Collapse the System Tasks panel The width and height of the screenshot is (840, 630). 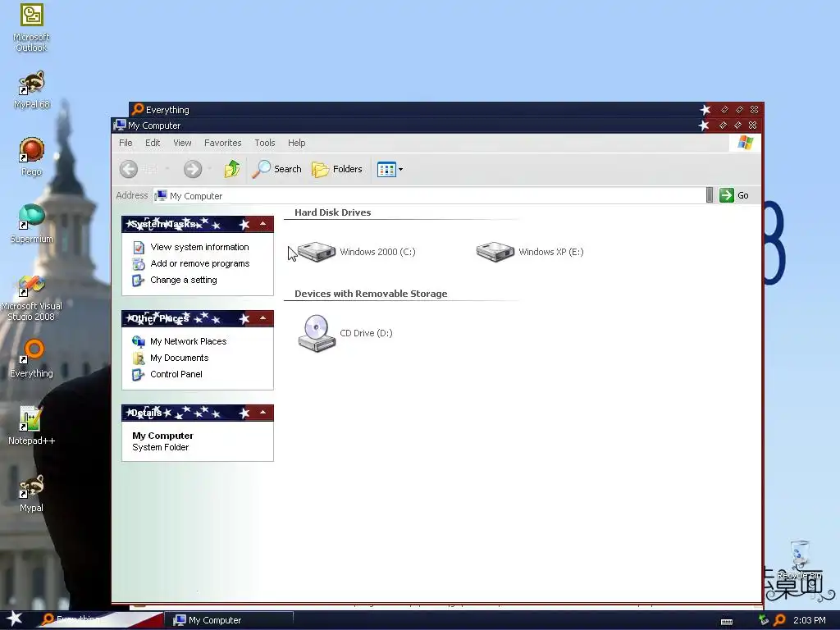click(263, 224)
